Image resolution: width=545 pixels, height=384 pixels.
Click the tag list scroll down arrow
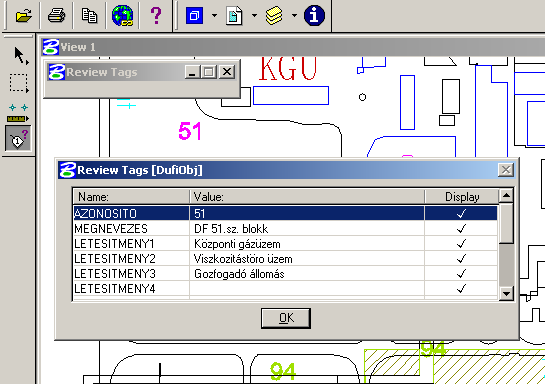point(506,294)
